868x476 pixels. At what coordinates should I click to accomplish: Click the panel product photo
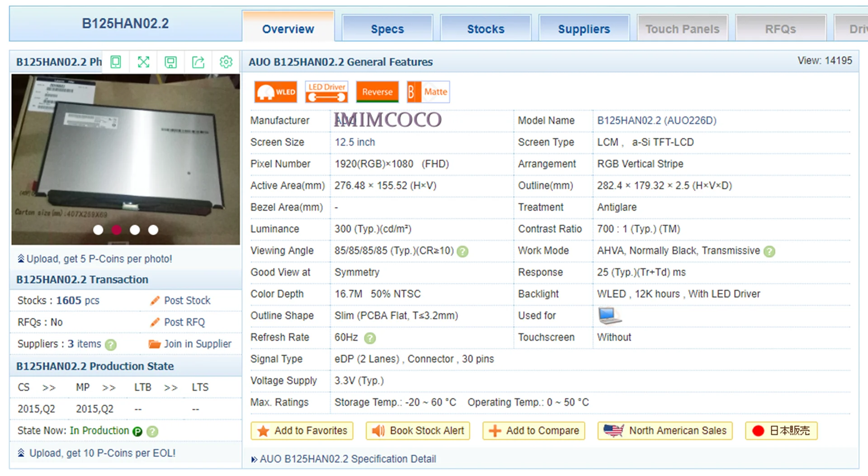tap(126, 160)
